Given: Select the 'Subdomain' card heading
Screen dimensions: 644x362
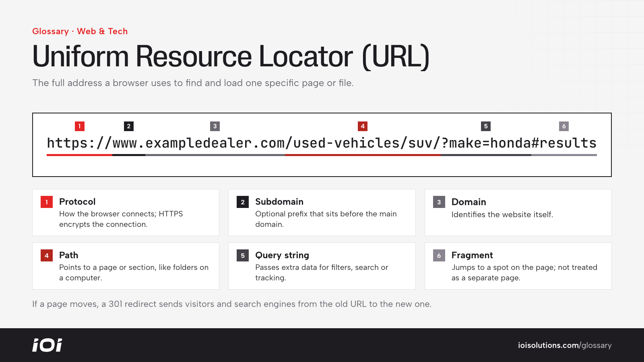Looking at the screenshot, I should tap(279, 202).
